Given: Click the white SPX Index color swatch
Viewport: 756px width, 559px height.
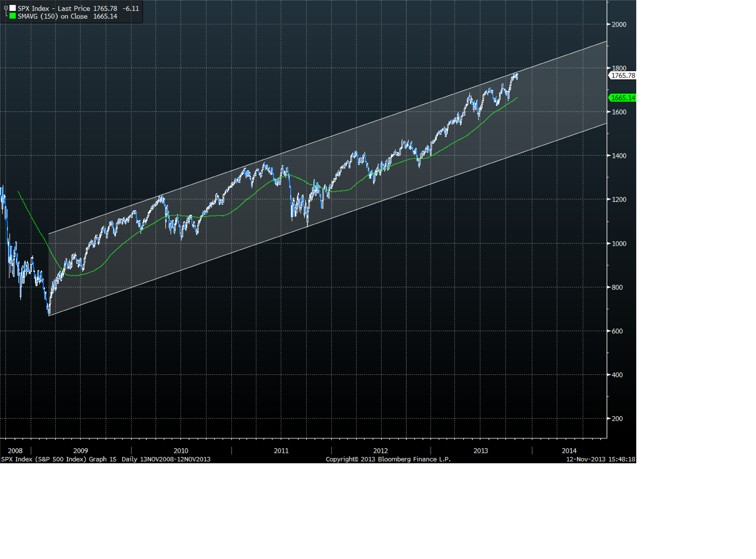Looking at the screenshot, I should tap(12, 8).
